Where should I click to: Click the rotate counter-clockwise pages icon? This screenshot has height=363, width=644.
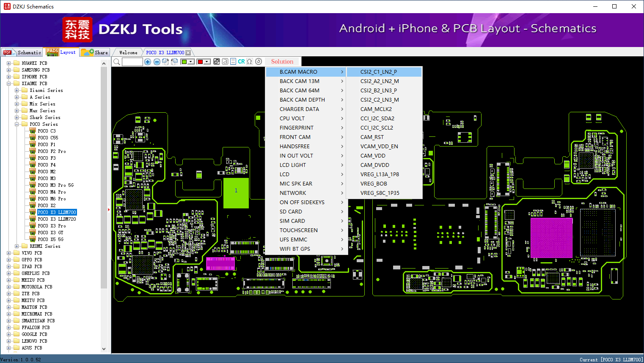[x=174, y=62]
